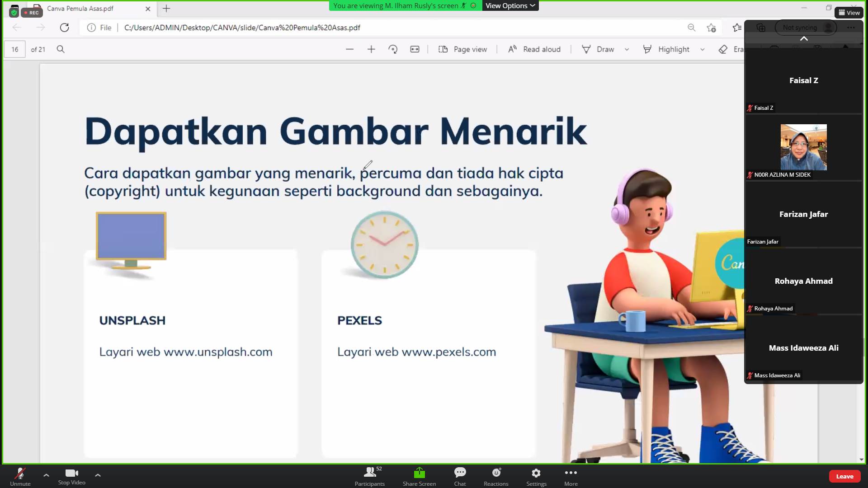Search within the PDF document
Viewport: 868px width, 488px height.
[x=61, y=49]
